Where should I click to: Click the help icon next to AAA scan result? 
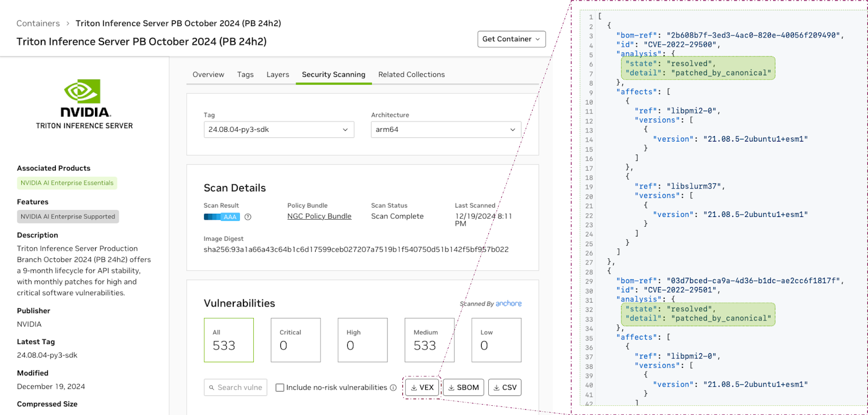(x=248, y=217)
